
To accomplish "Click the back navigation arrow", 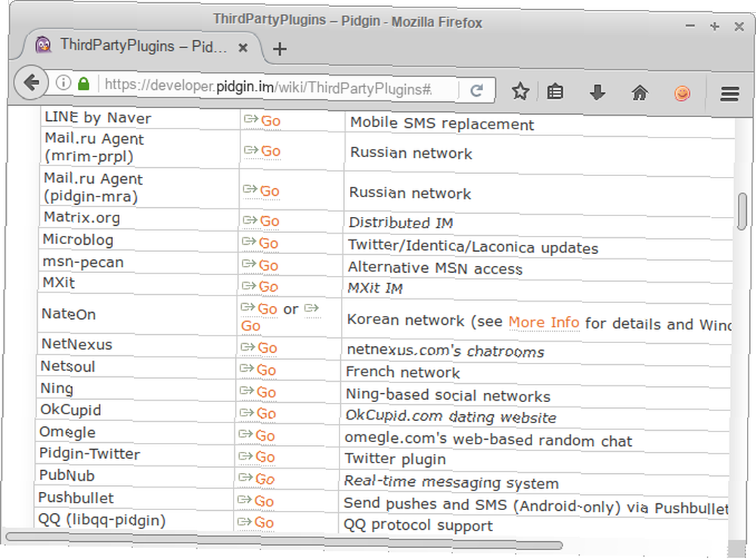I will click(31, 82).
